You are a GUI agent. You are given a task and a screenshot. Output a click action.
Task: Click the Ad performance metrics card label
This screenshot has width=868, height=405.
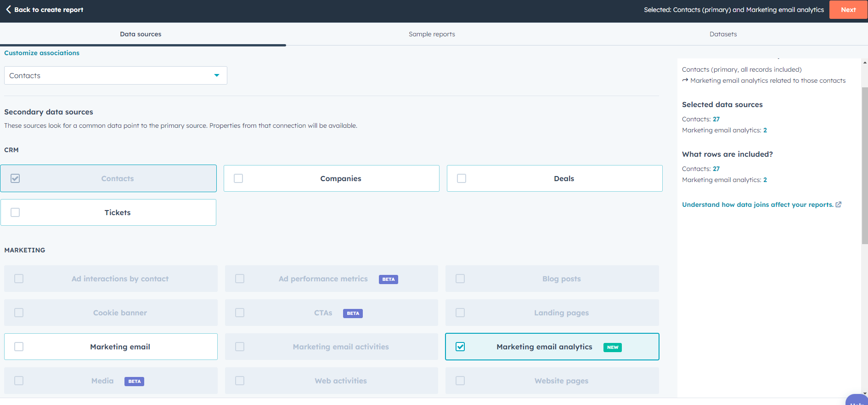pos(323,279)
